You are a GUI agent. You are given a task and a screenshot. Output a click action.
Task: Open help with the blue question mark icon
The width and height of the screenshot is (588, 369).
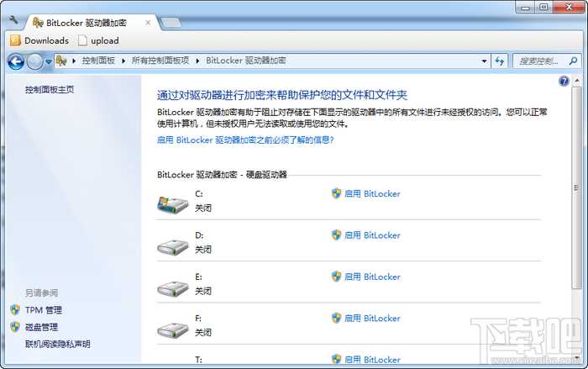pos(564,82)
